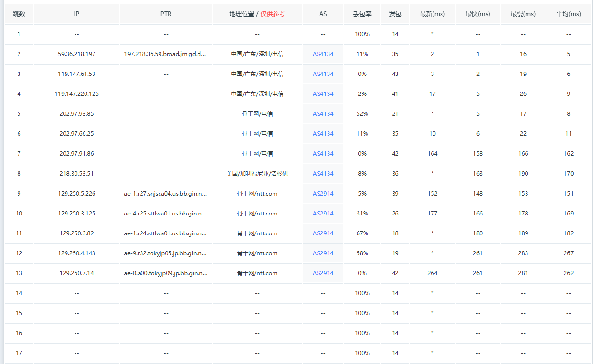Select IP address 129.250.3.125

click(76, 214)
